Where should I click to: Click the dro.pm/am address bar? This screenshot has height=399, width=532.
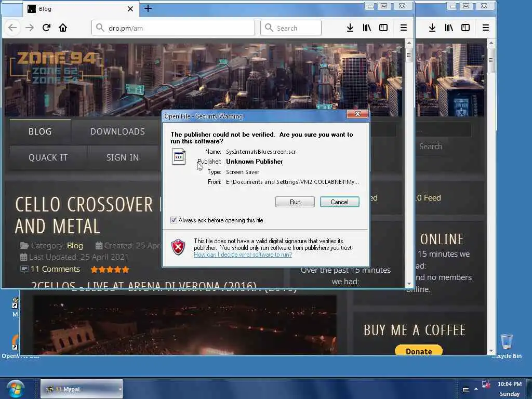173,28
